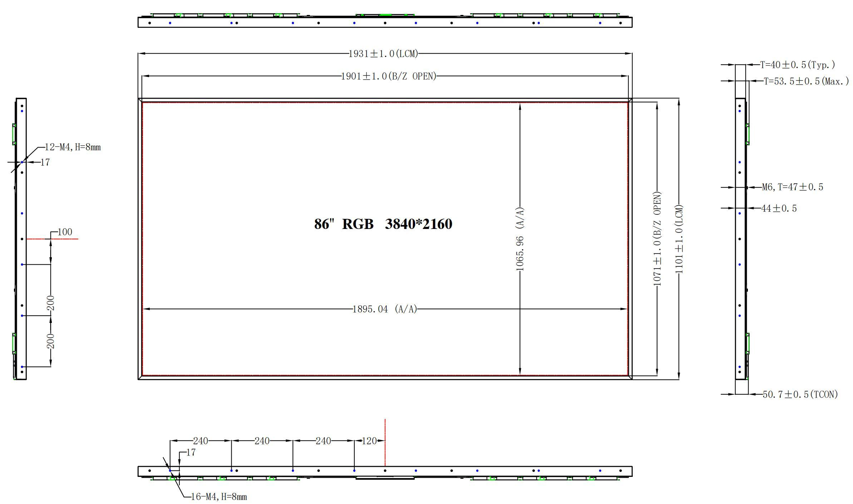The width and height of the screenshot is (853, 504).
Task: Select the 100 dimension on left view
Action: (65, 232)
